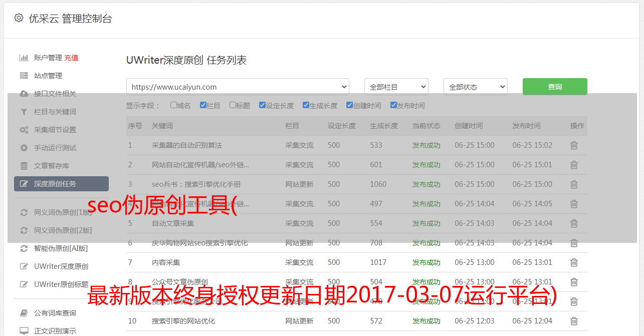Delete the seo兵书 task with trash icon
Image resolution: width=644 pixels, height=336 pixels.
coord(574,184)
